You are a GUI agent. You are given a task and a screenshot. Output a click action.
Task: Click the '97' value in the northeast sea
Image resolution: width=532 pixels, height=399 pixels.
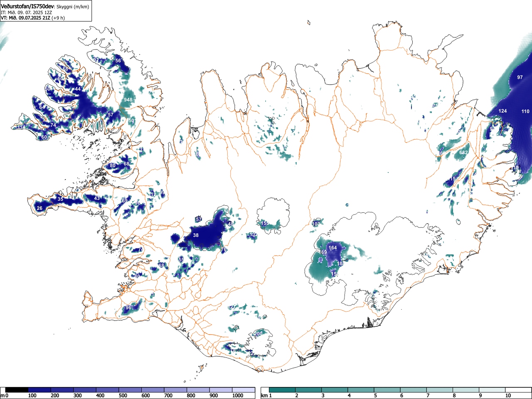[520, 77]
